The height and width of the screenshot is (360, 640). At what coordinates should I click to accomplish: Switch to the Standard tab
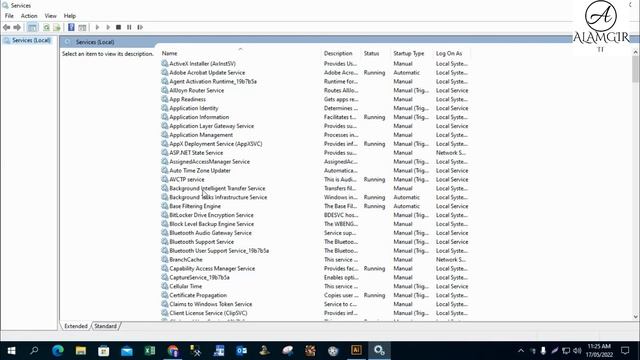point(105,326)
